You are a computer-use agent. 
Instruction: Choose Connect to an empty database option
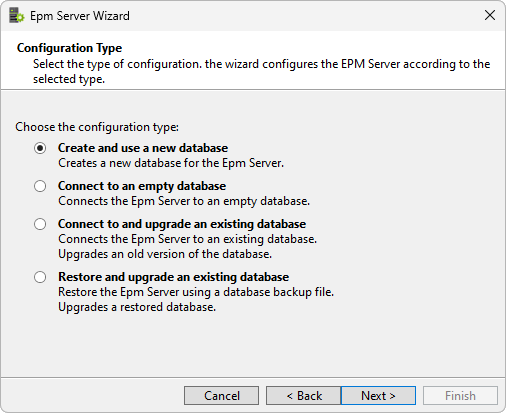point(40,186)
